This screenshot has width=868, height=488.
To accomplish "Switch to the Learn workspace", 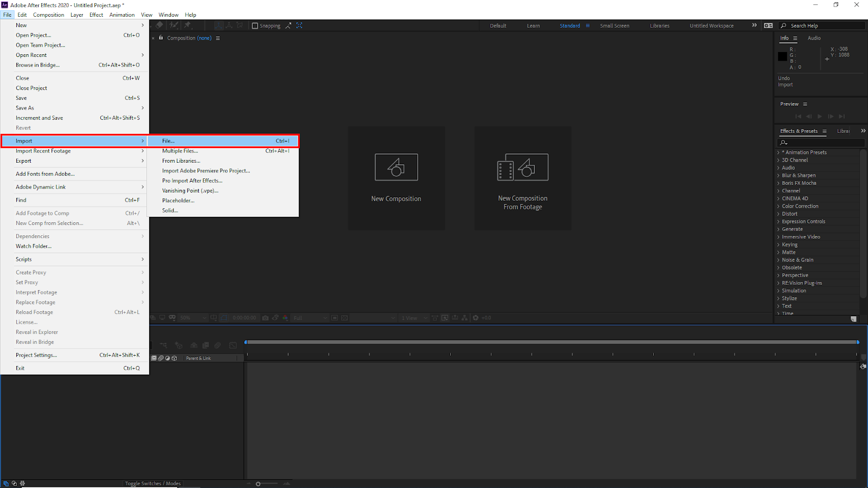I will click(x=533, y=25).
